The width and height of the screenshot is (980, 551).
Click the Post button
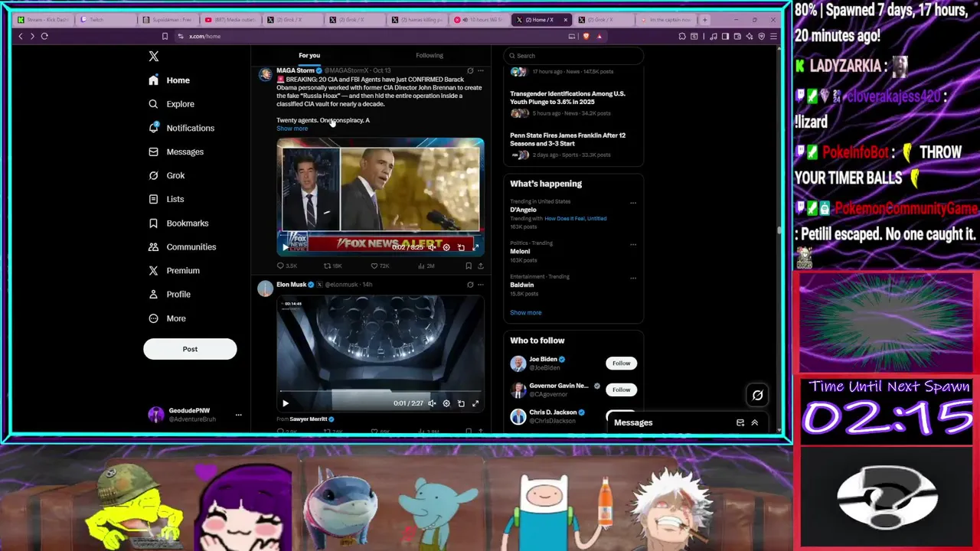click(x=190, y=349)
